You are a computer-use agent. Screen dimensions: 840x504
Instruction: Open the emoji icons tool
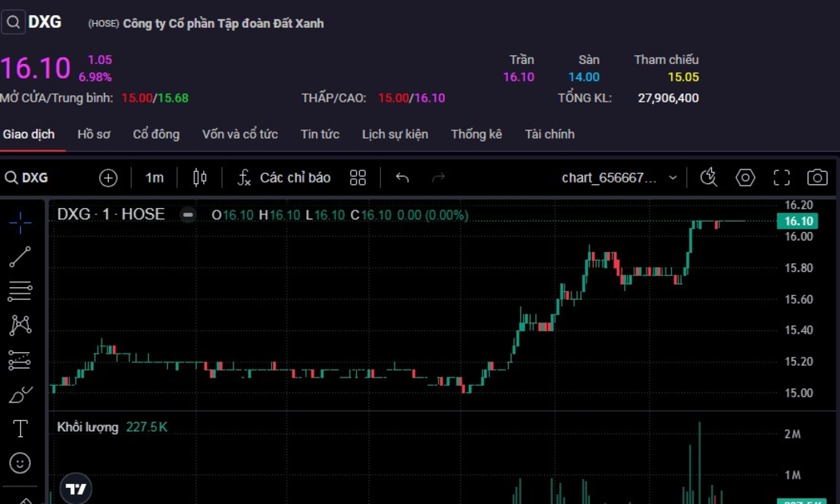click(x=20, y=462)
